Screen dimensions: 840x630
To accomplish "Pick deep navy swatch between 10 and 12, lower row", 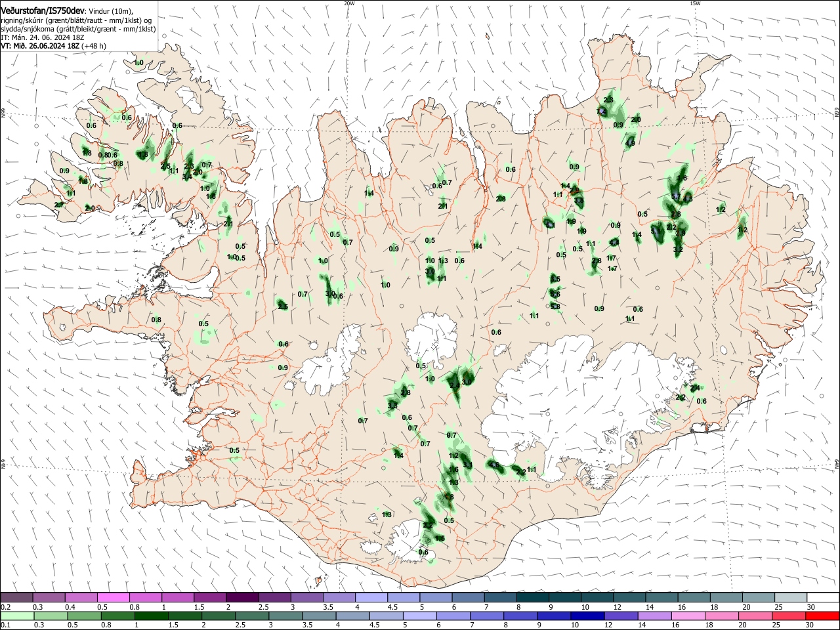I will (587, 616).
